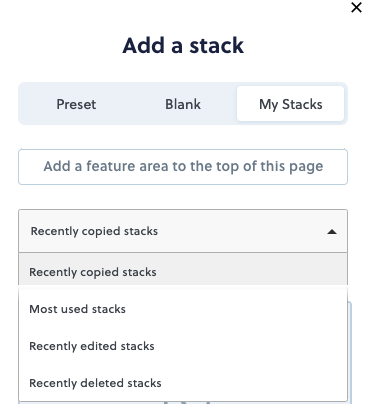The width and height of the screenshot is (365, 404).
Task: Toggle the triangle caret in stack filter
Action: (332, 232)
